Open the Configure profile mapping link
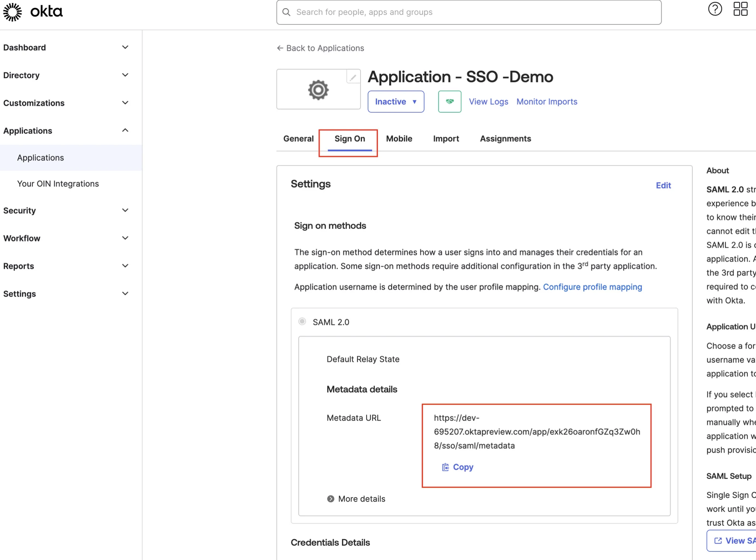The height and width of the screenshot is (560, 756). click(592, 287)
